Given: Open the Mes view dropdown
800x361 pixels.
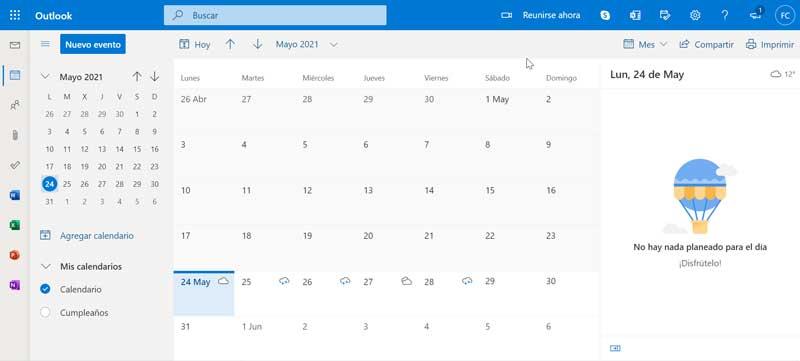Looking at the screenshot, I should (645, 44).
